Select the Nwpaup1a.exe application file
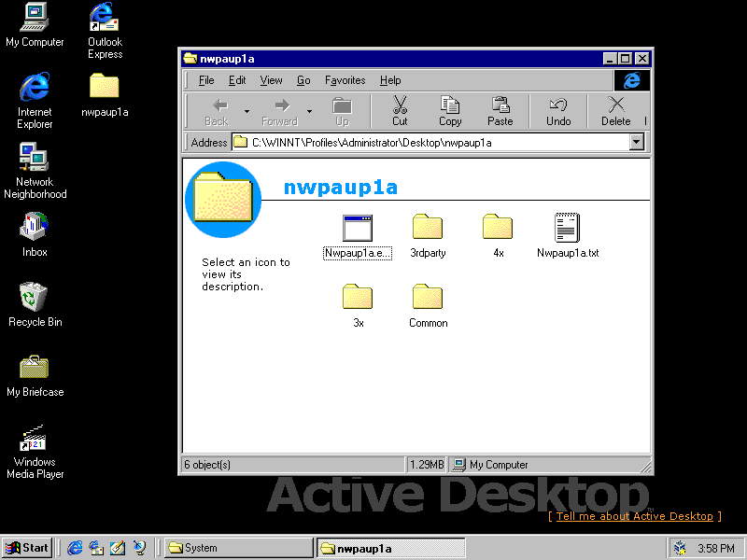Image resolution: width=747 pixels, height=560 pixels. [358, 236]
